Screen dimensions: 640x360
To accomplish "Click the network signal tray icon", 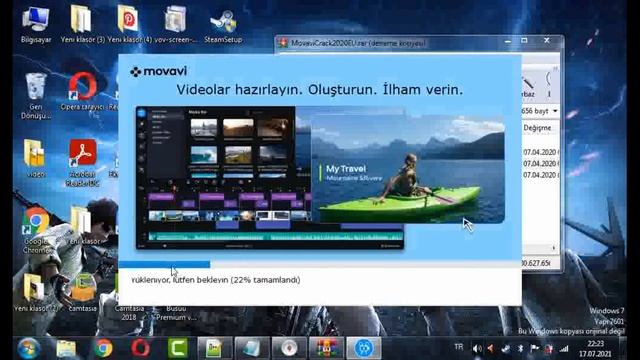I will [564, 349].
